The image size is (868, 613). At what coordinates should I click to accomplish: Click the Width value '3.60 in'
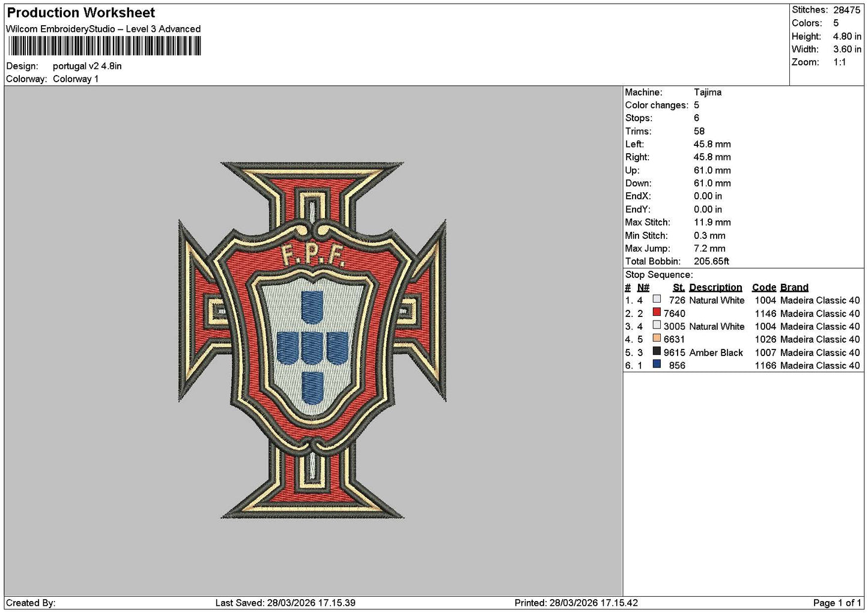click(x=847, y=49)
